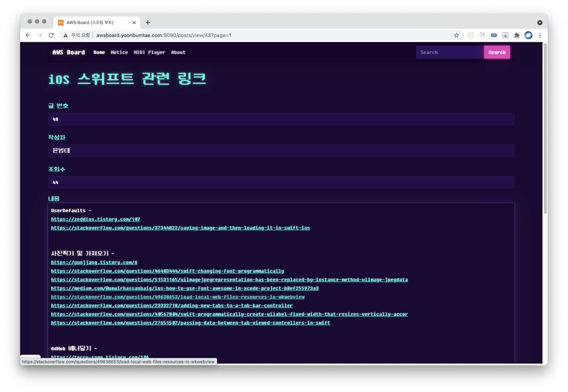Open the yunjjang.tistory.com/6 link
This screenshot has height=392, width=568.
pyautogui.click(x=94, y=262)
